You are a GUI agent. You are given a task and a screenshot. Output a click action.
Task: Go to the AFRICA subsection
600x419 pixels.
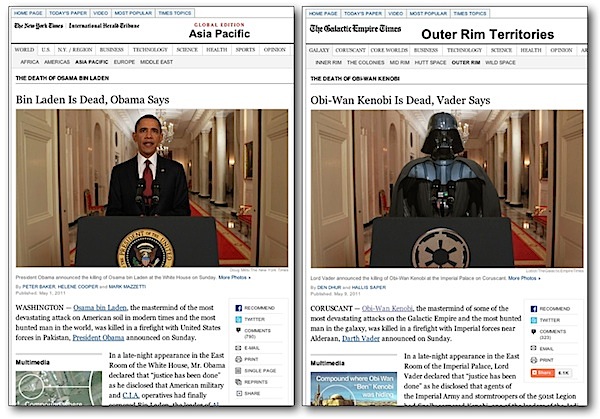coord(29,62)
